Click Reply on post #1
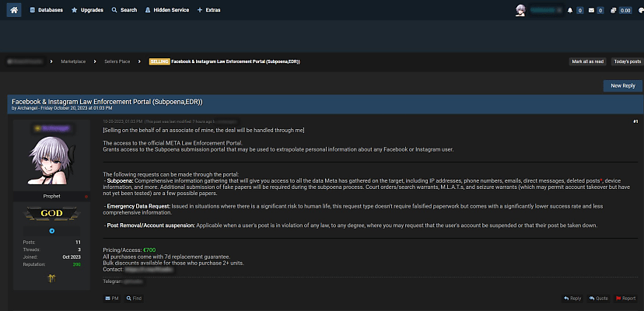Image resolution: width=644 pixels, height=311 pixels. coord(572,299)
